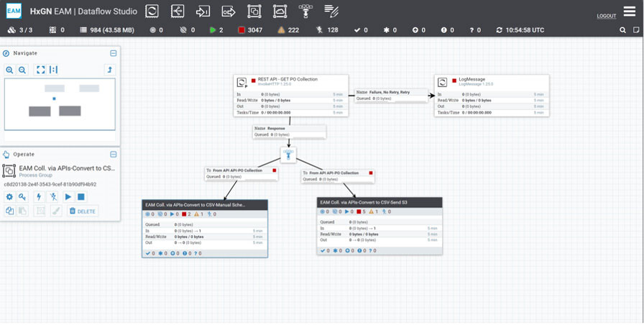Select the Remote Process Group cloud icon
Image resolution: width=644 pixels, height=325 pixels.
click(280, 11)
